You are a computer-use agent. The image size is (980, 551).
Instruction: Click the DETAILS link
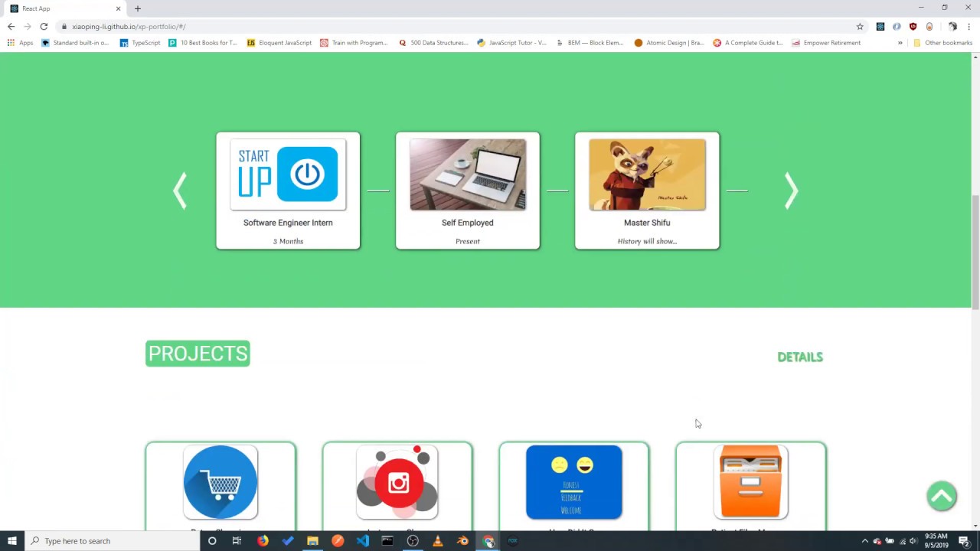click(800, 357)
